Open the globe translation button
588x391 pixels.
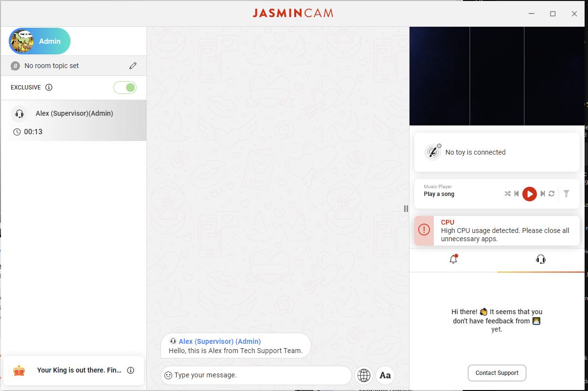[364, 375]
